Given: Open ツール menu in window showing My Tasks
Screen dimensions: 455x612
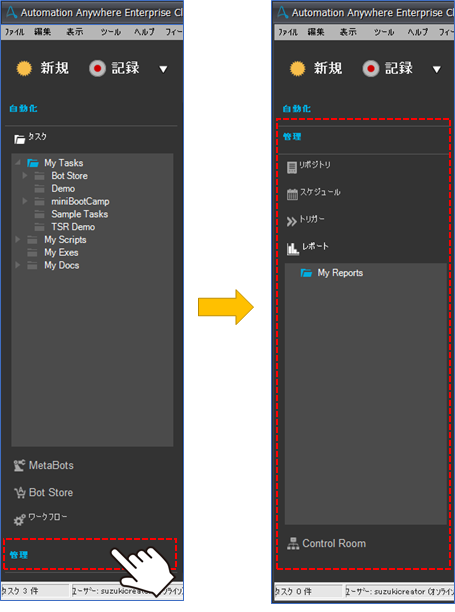Looking at the screenshot, I should 111,32.
